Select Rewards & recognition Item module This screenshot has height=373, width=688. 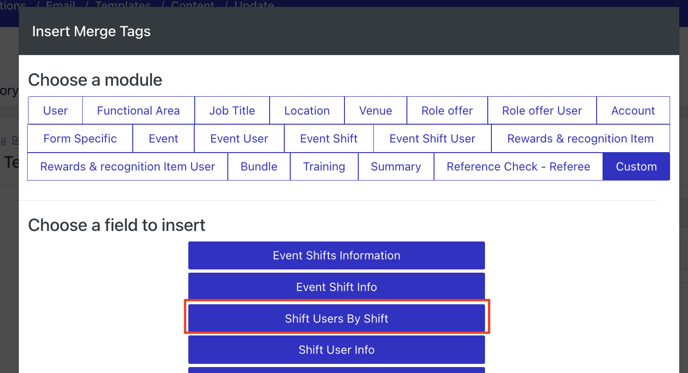580,139
